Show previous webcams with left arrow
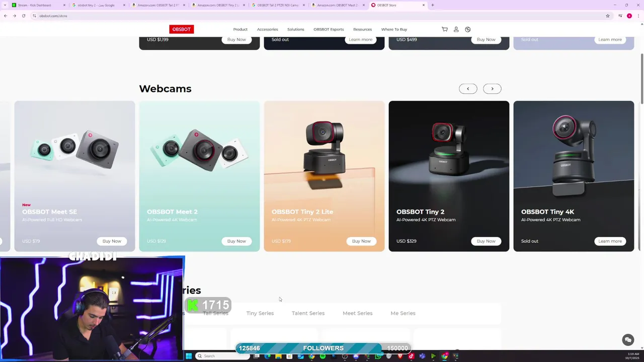Image resolution: width=644 pixels, height=362 pixels. (x=468, y=88)
